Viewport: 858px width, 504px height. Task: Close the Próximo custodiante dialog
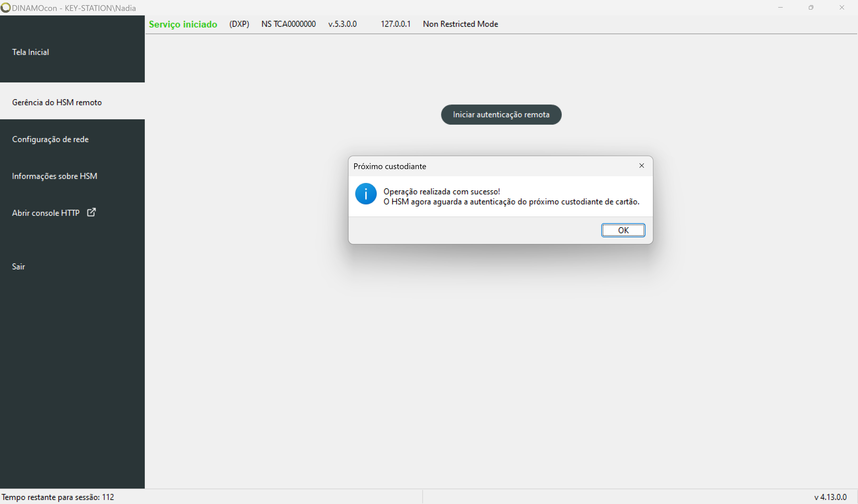tap(641, 166)
